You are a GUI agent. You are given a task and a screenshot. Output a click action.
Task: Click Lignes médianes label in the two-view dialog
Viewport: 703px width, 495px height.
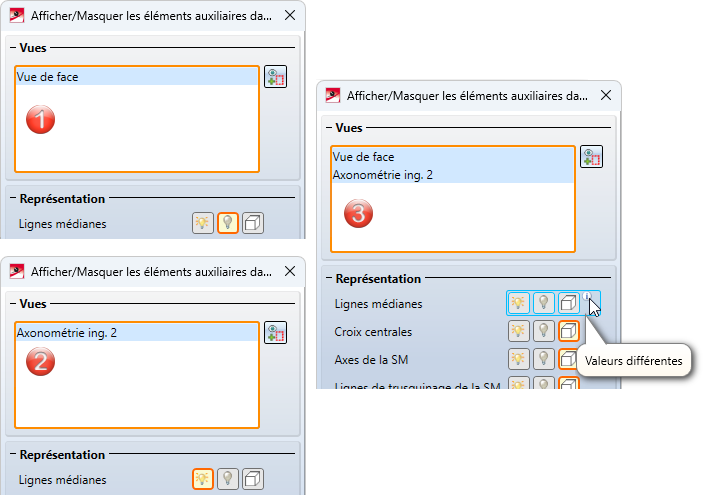pyautogui.click(x=378, y=304)
